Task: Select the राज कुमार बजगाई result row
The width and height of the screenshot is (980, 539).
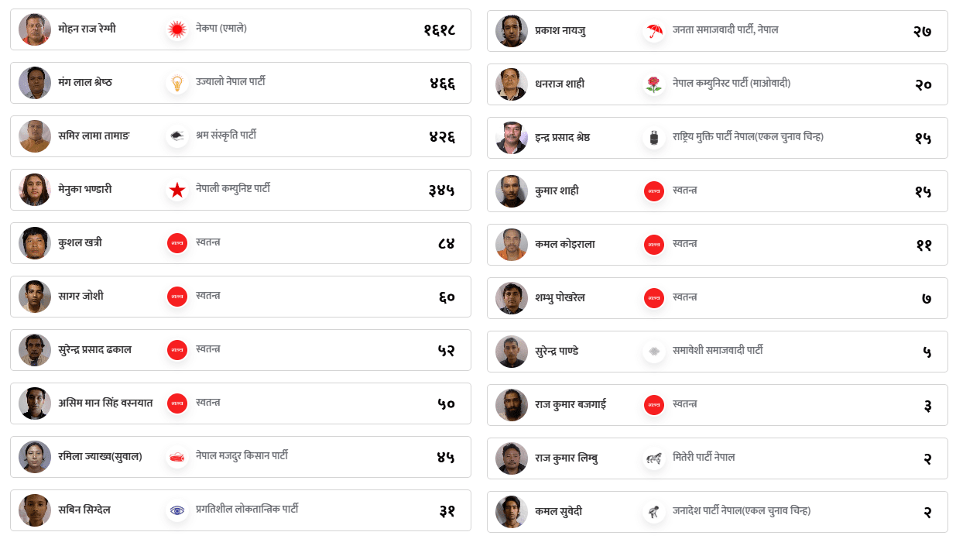Action: pos(774,405)
